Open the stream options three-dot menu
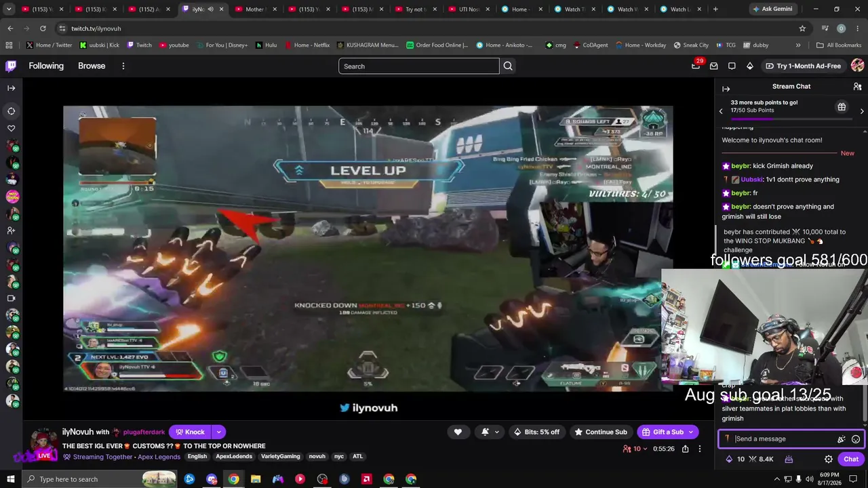868x488 pixels. pos(699,449)
